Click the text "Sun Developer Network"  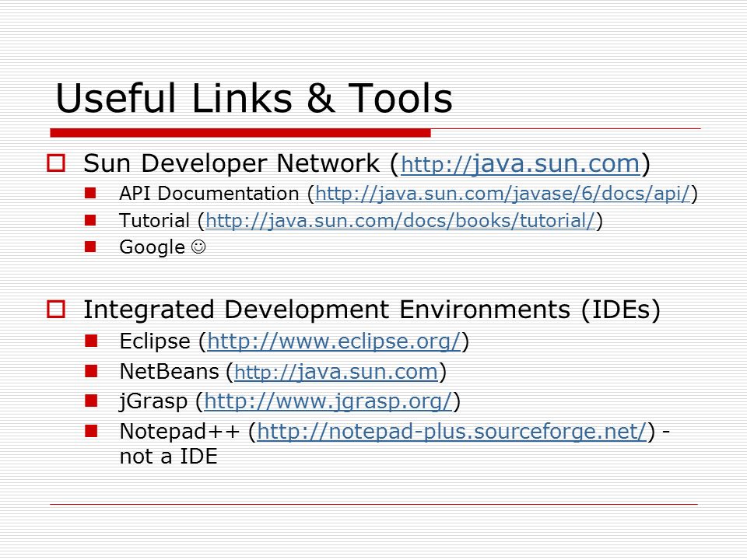coord(231,163)
